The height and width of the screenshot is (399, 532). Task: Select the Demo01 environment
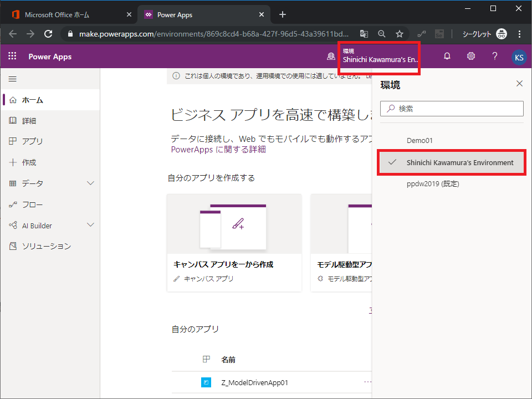point(452,140)
